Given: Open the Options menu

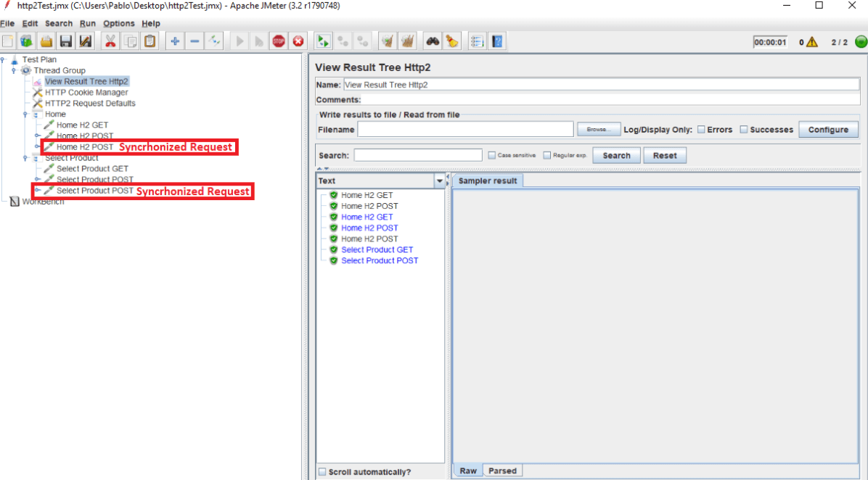Looking at the screenshot, I should pyautogui.click(x=118, y=23).
